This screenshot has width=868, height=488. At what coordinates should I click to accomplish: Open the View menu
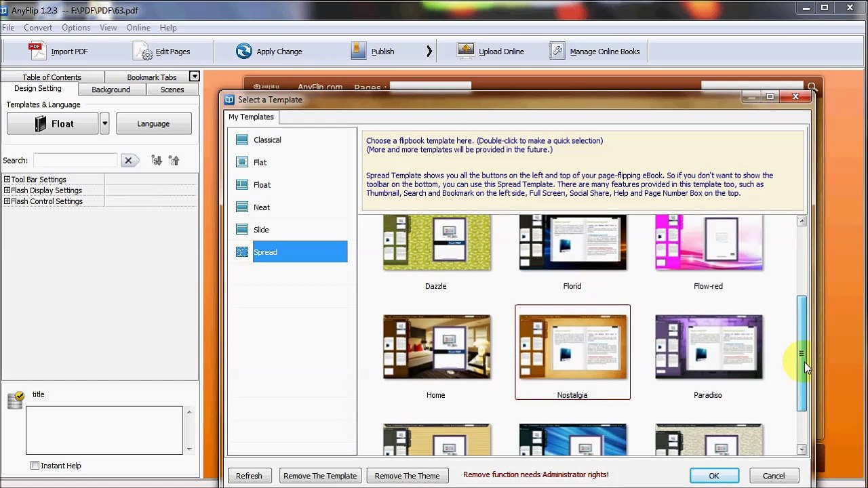click(108, 28)
